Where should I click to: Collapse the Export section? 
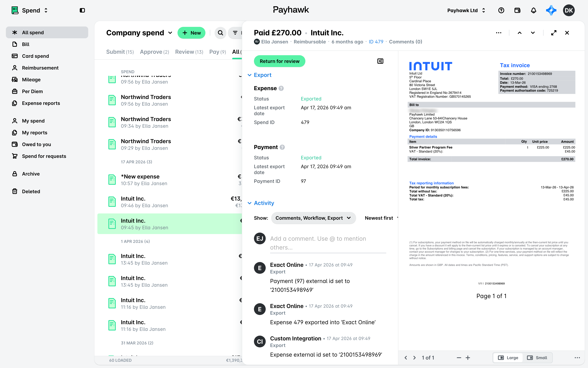pos(259,75)
